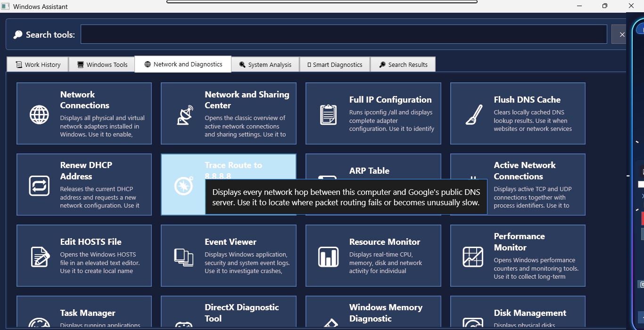Screen dimensions: 644x330
Task: Click the Active Network Connections description text
Action: (533, 197)
